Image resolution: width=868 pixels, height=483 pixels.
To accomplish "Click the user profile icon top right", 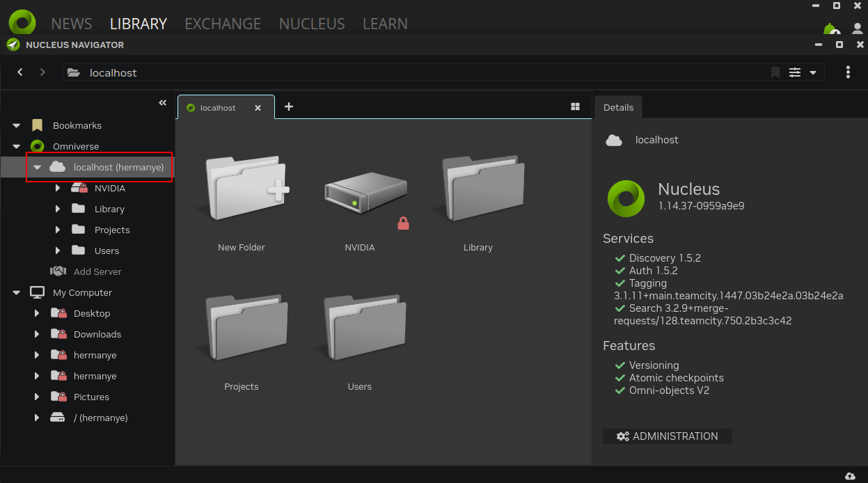I will (858, 29).
